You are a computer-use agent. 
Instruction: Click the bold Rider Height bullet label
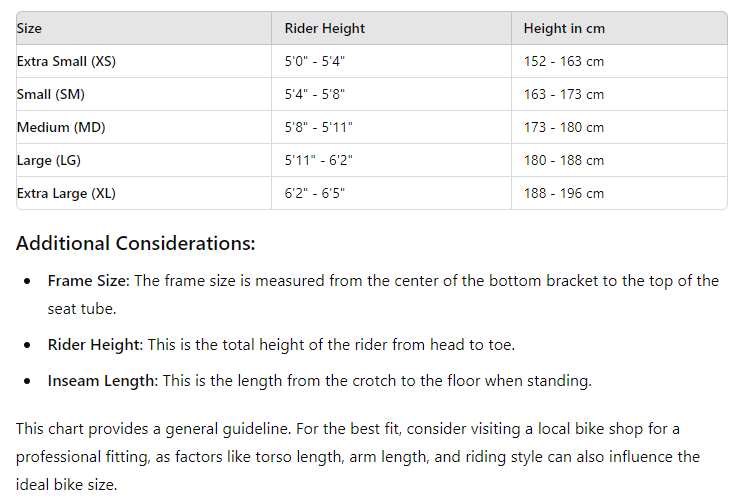(95, 345)
